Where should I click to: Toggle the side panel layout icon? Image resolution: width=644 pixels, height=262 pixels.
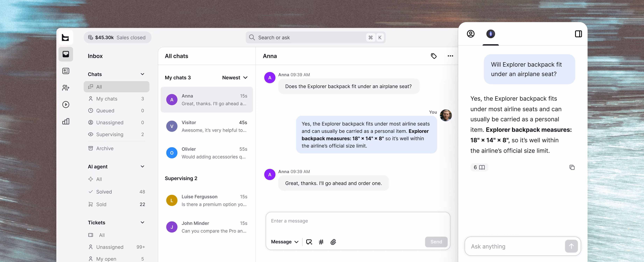578,34
